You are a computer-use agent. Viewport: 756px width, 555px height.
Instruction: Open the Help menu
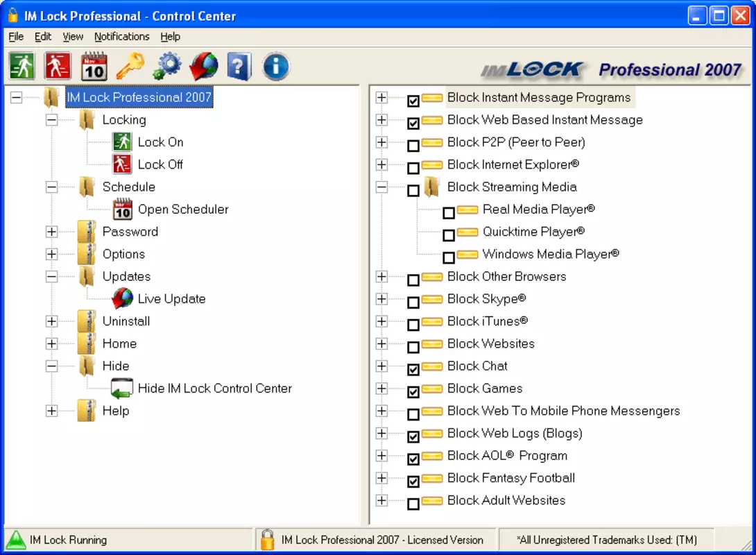point(170,37)
